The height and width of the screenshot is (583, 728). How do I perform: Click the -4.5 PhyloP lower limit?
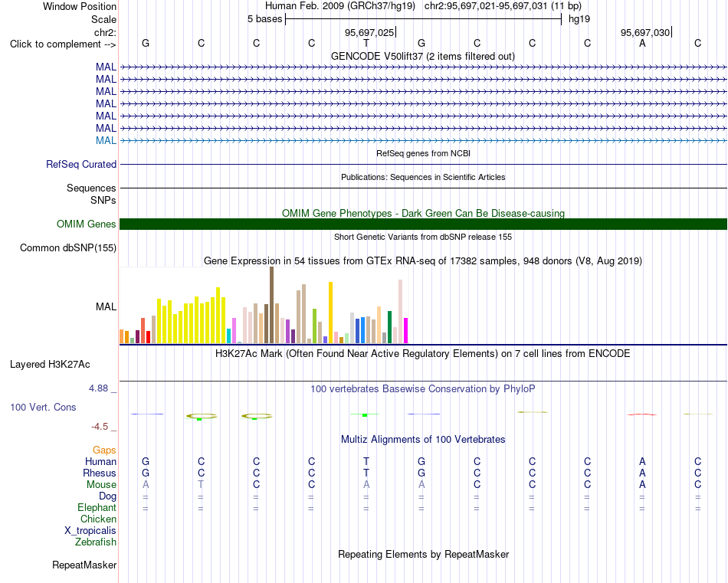point(100,427)
